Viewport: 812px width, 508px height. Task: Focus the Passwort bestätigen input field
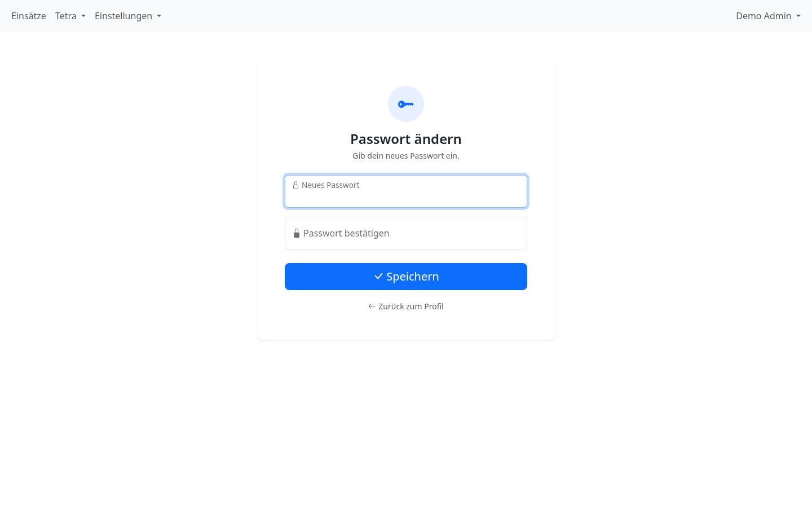click(406, 233)
